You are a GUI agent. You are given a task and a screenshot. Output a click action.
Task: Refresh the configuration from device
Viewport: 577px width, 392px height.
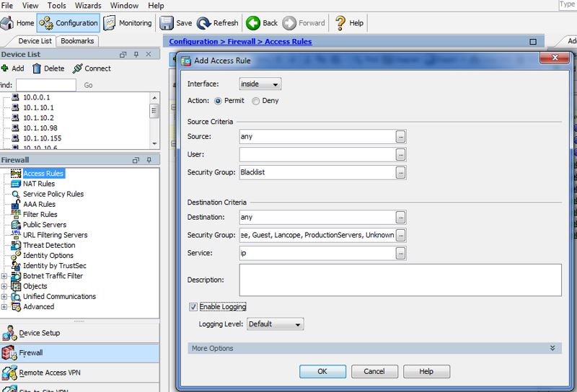(218, 23)
